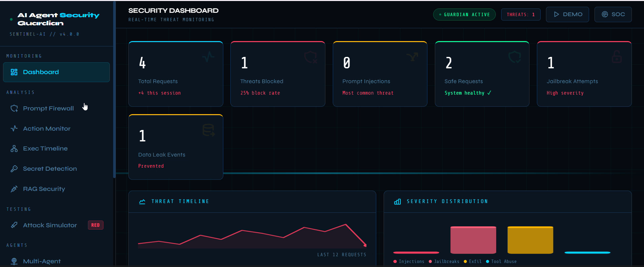644x267 pixels.
Task: Click the THREATS: 1 counter badge
Action: [x=521, y=14]
